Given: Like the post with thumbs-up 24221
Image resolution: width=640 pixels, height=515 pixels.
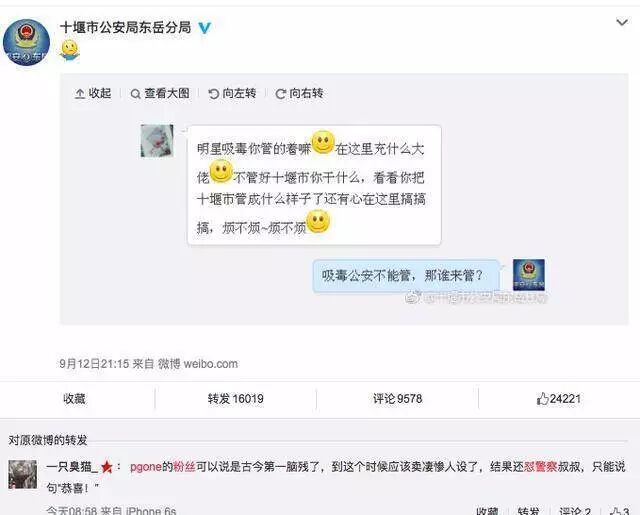Looking at the screenshot, I should pos(558,399).
